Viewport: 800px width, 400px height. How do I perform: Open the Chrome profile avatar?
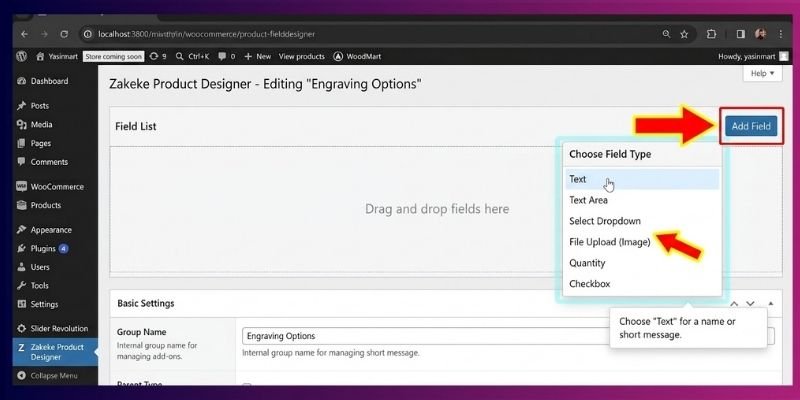(761, 34)
